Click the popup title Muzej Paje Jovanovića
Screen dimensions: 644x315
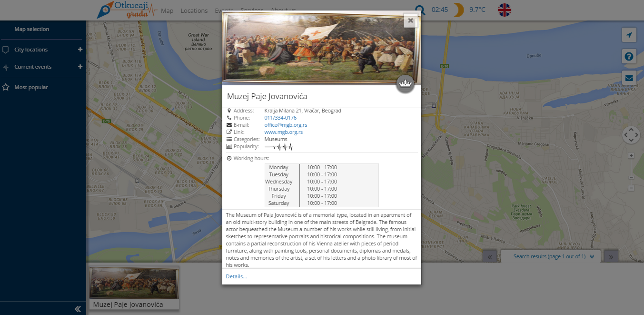point(267,96)
